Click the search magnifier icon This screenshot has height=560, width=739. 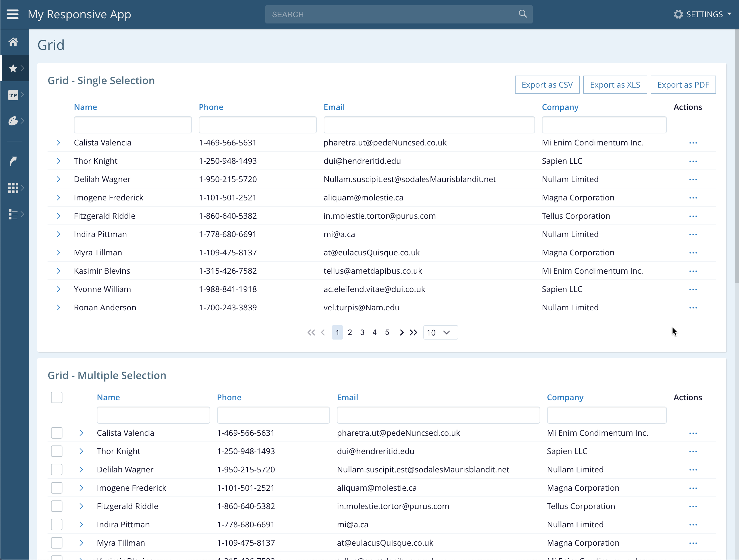[522, 14]
